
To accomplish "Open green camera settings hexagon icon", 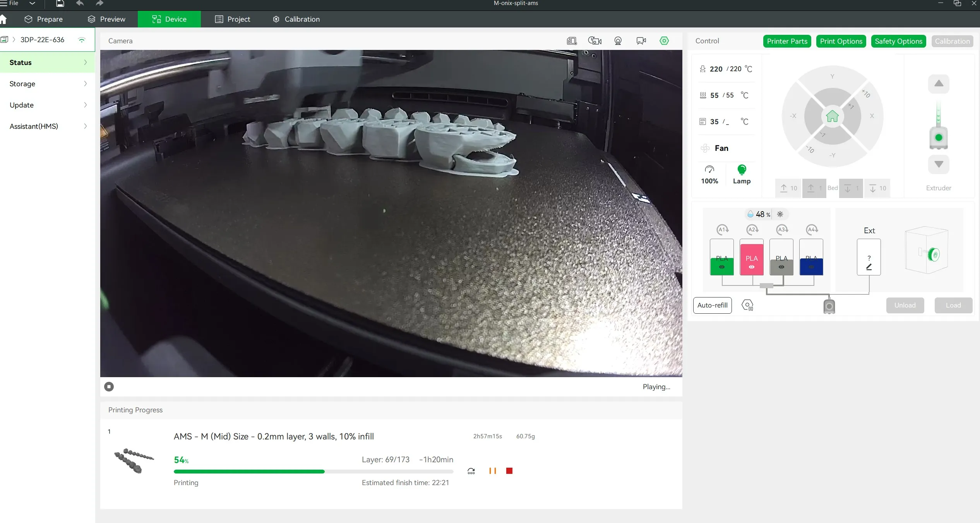I will click(664, 41).
